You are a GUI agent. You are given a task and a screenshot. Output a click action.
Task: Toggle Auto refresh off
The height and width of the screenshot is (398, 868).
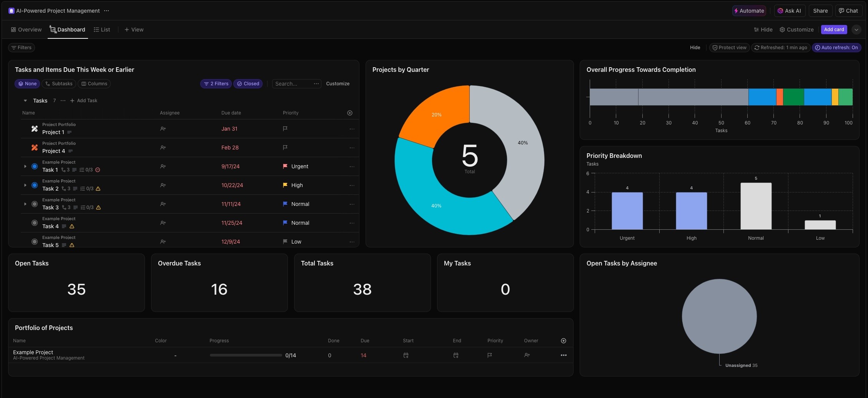coord(837,47)
